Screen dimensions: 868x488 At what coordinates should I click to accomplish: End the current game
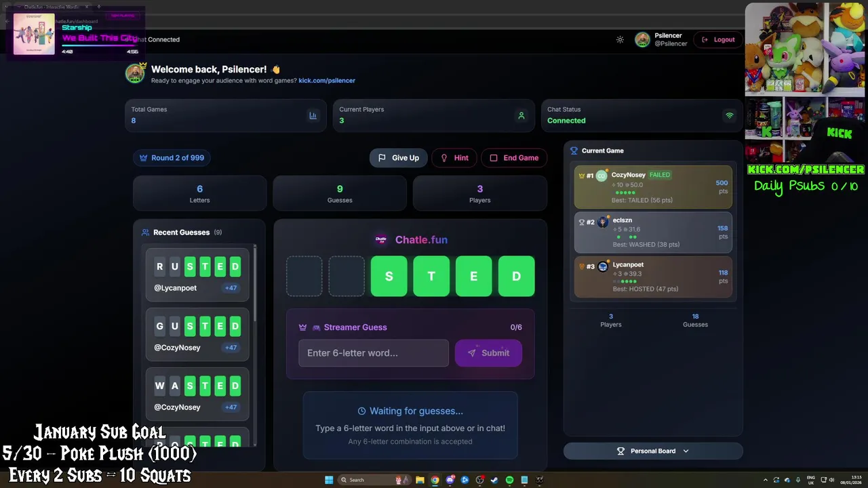pos(514,158)
